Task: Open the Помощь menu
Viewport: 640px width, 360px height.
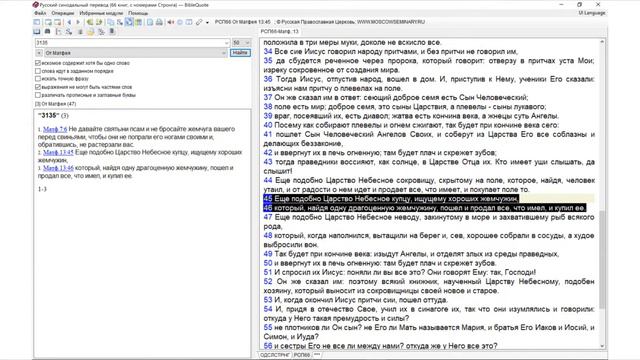Action: click(x=138, y=13)
